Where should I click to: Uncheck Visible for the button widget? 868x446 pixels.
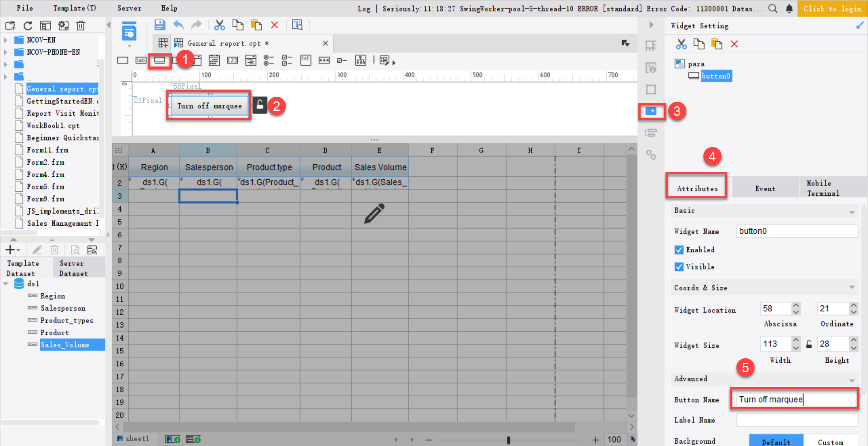pos(679,266)
